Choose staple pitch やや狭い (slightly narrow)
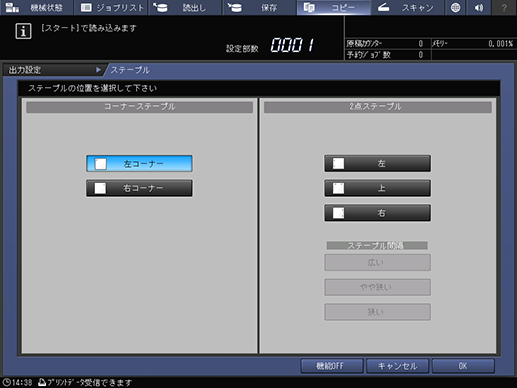517x388 pixels. pyautogui.click(x=377, y=287)
